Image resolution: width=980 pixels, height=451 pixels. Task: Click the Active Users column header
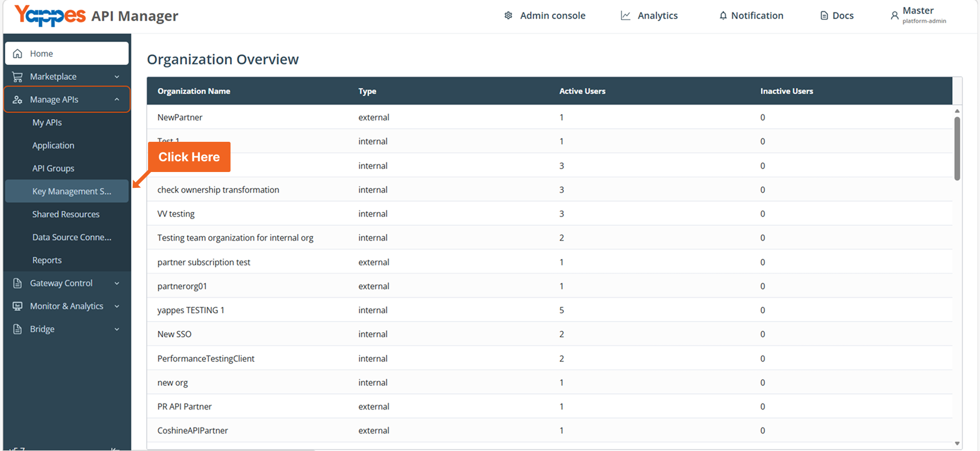[582, 91]
